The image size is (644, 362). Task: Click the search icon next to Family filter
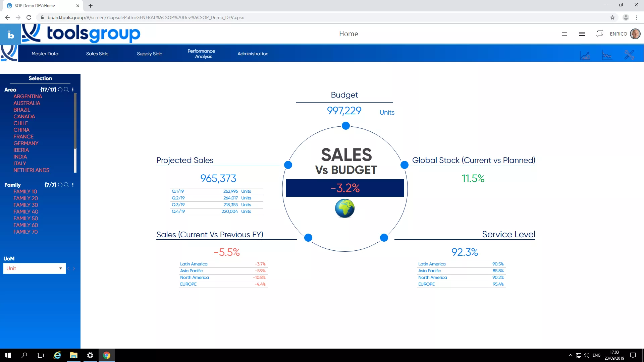(66, 185)
